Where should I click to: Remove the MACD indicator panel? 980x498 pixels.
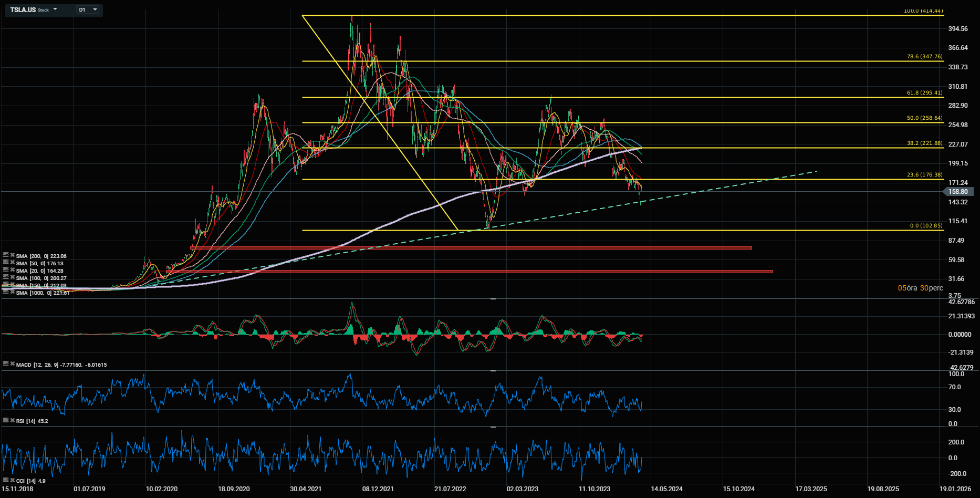click(12, 364)
